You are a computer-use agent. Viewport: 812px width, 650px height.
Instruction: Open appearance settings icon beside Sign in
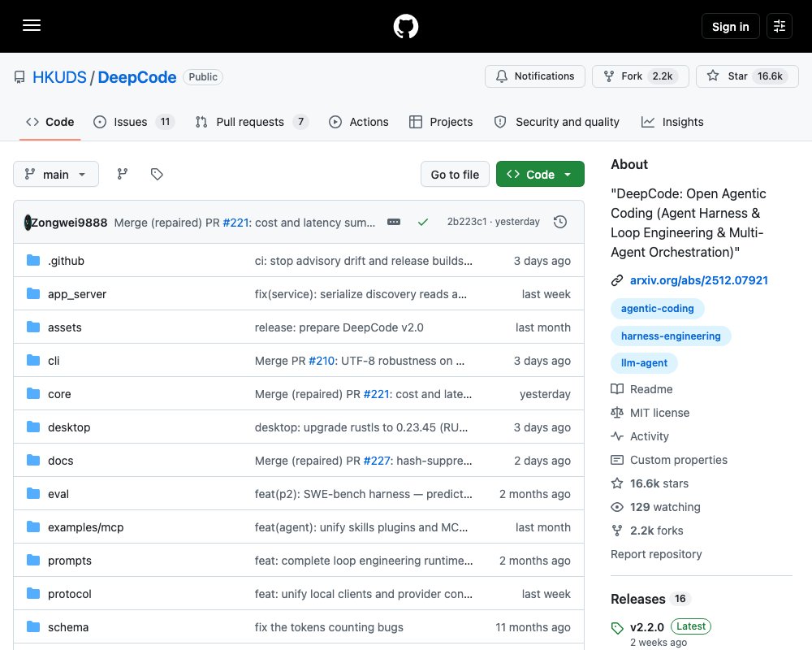pos(780,26)
